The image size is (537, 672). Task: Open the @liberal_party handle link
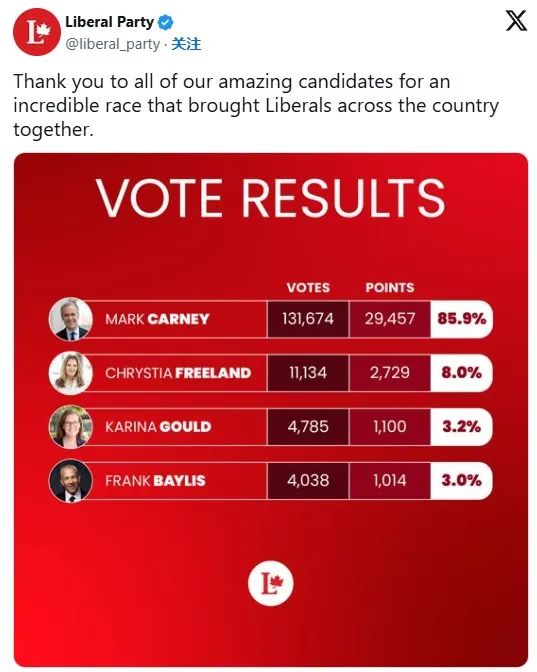(x=113, y=44)
